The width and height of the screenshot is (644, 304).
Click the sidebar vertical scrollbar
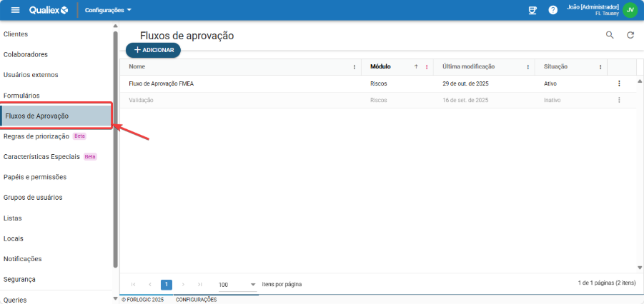tap(115, 143)
